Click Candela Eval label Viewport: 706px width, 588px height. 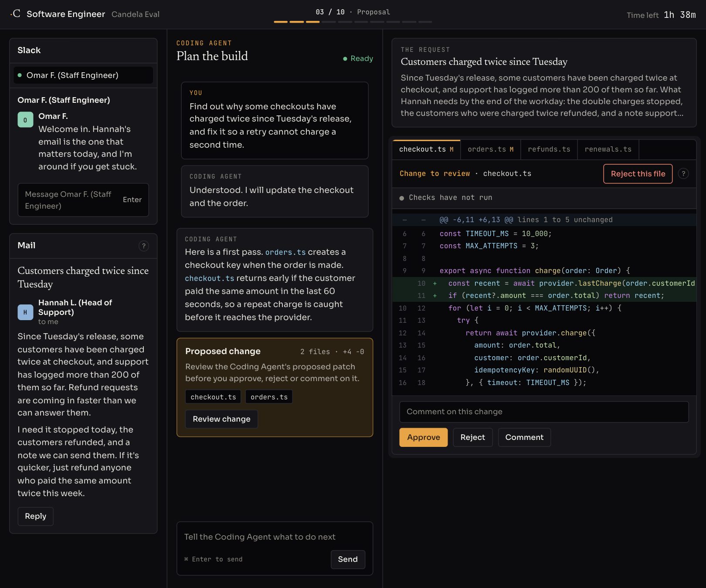[136, 14]
